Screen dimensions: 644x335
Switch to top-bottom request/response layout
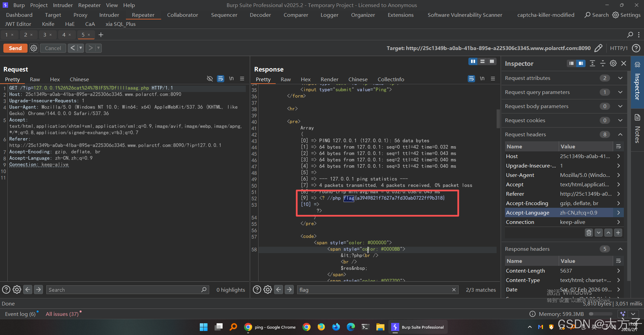pyautogui.click(x=482, y=61)
